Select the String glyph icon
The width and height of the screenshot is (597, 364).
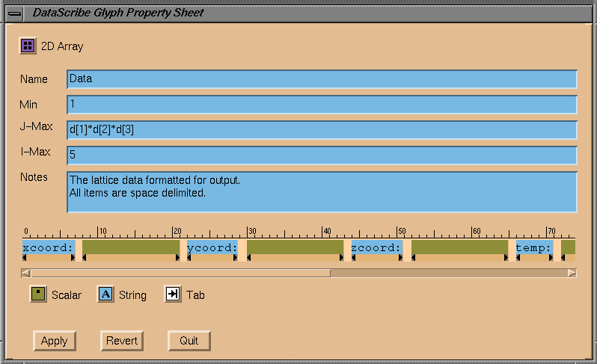(105, 294)
